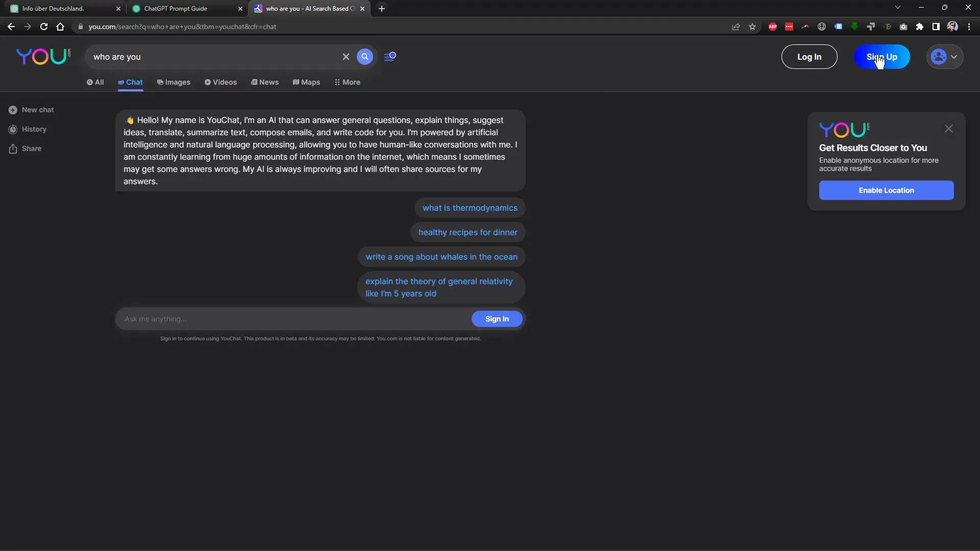980x551 pixels.
Task: Expand the user account dropdown
Action: [x=944, y=57]
